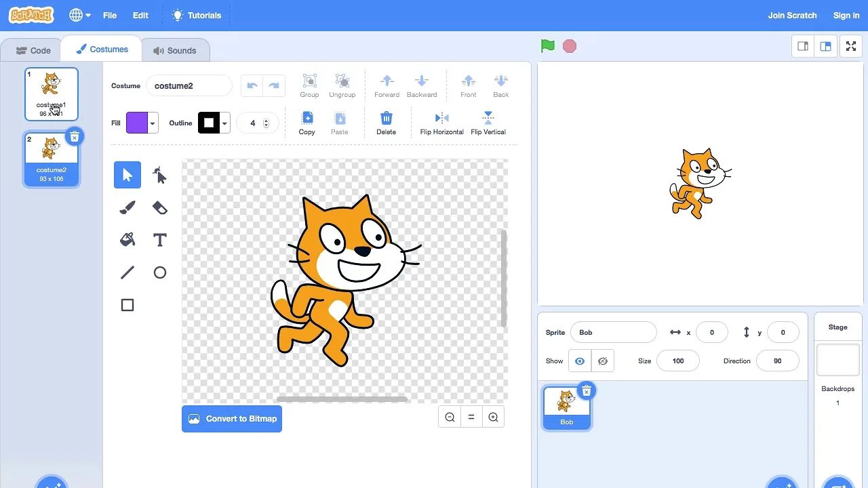Image resolution: width=868 pixels, height=488 pixels.
Task: Reset canvas zoom with equals button
Action: [471, 418]
